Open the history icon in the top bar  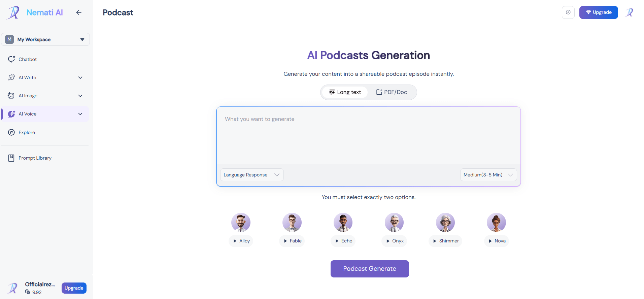point(568,12)
